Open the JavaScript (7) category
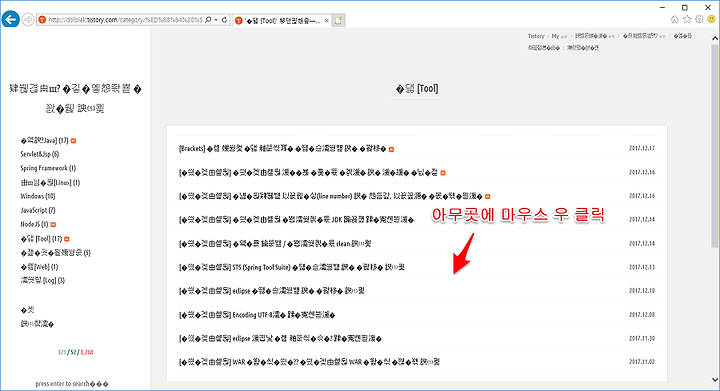 point(38,210)
